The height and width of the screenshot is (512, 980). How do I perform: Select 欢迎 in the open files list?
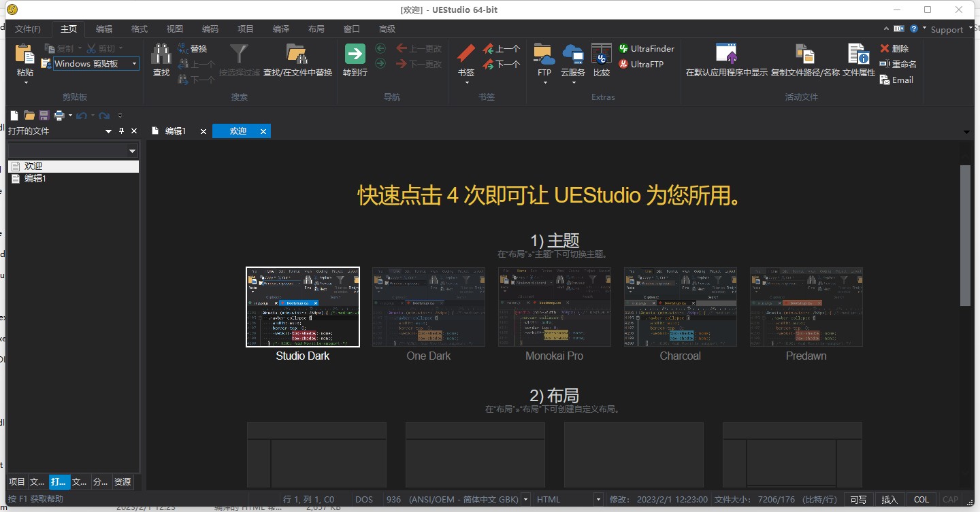pyautogui.click(x=73, y=166)
